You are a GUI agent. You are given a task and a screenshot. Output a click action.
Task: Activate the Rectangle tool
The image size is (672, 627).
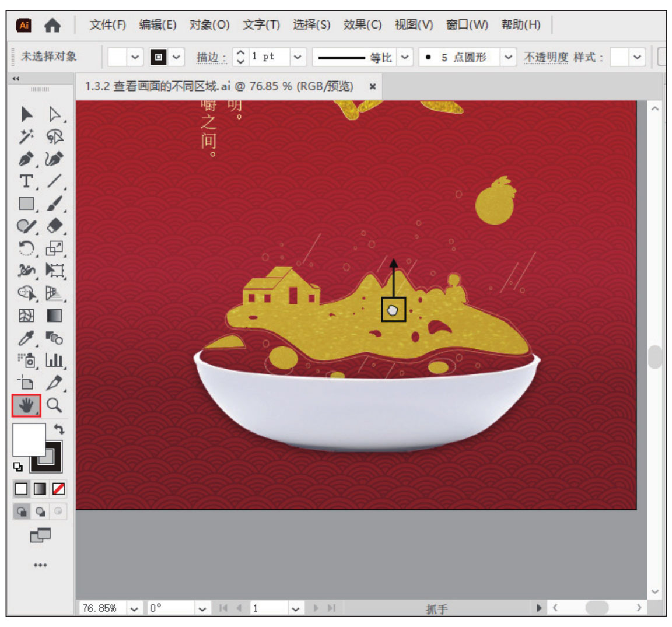click(x=26, y=204)
